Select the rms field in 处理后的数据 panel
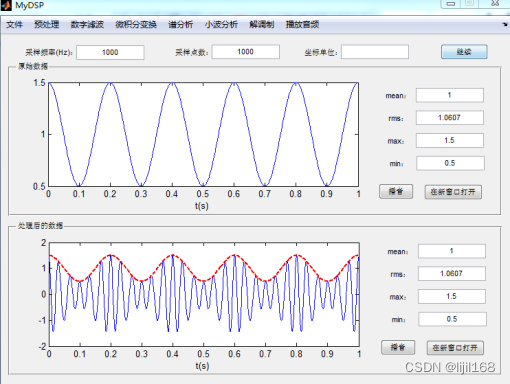 pos(452,274)
